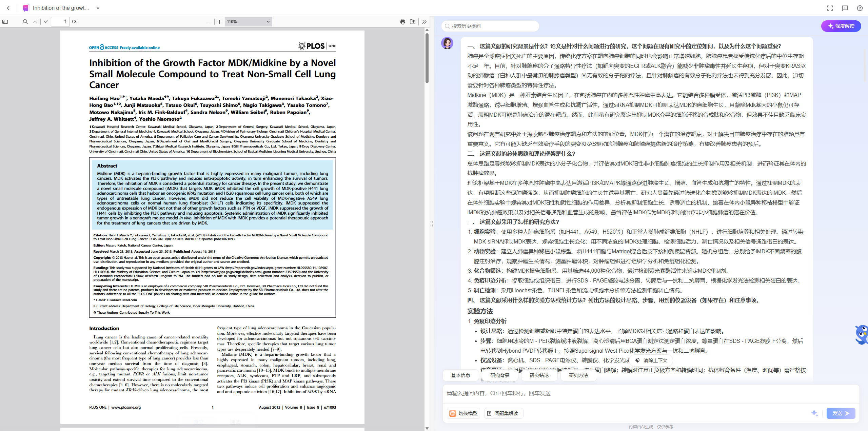Open the help question mark icon
The height and width of the screenshot is (431, 868).
(x=860, y=8)
